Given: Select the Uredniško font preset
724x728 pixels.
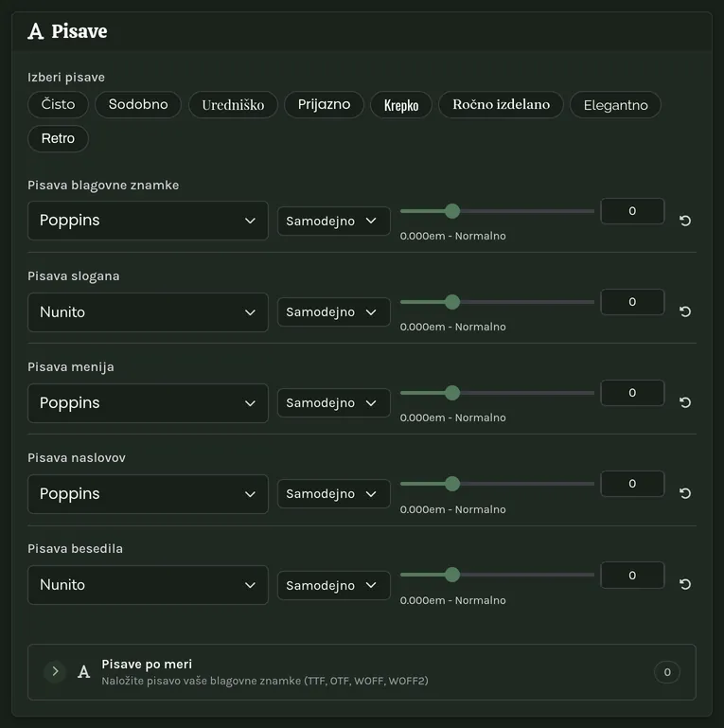Looking at the screenshot, I should pos(233,104).
